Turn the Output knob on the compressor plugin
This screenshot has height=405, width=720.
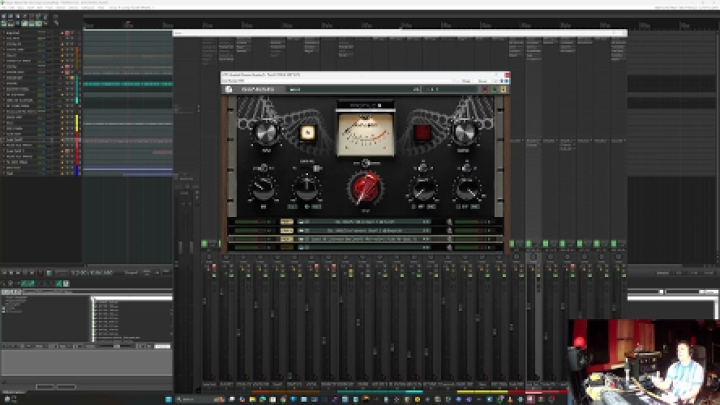(465, 132)
